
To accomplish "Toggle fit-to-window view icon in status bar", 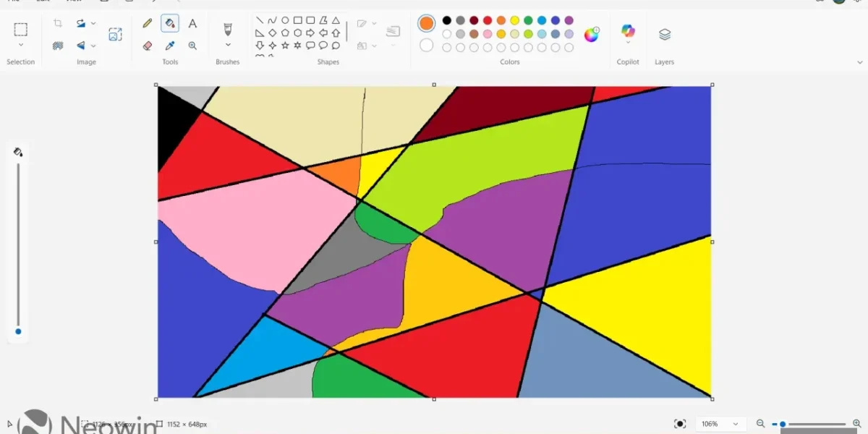I will coord(680,424).
